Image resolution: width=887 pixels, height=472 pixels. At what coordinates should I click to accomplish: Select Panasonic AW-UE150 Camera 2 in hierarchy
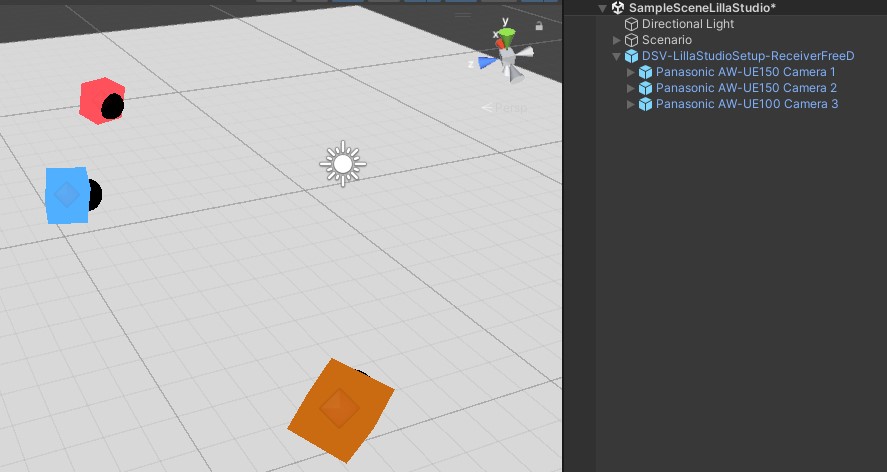[x=746, y=88]
